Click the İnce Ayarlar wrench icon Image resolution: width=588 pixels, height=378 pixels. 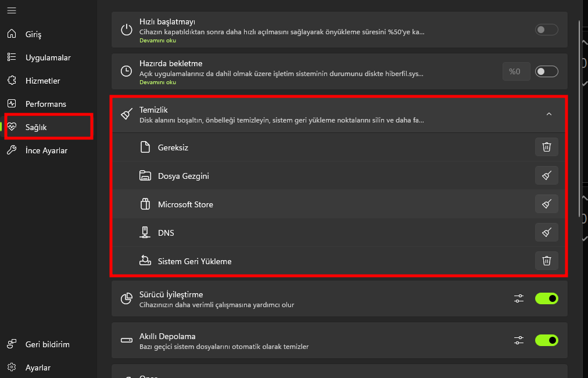coord(12,150)
